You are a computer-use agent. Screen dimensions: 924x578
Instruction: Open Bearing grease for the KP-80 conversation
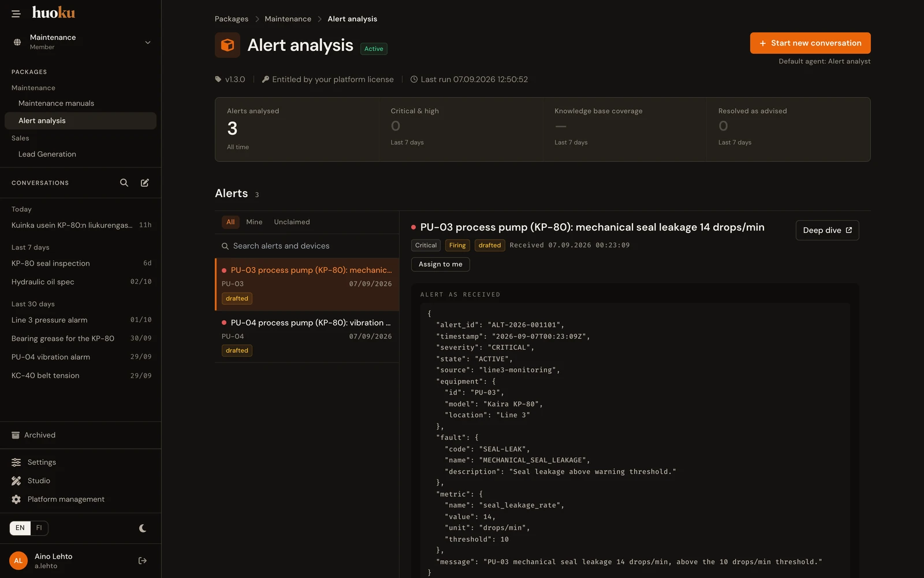(81, 339)
